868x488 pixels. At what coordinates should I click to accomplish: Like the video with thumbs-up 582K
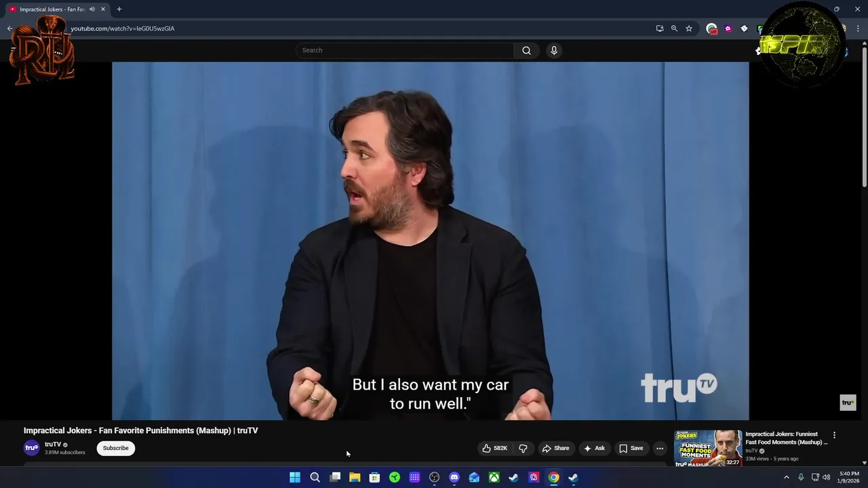pos(495,448)
